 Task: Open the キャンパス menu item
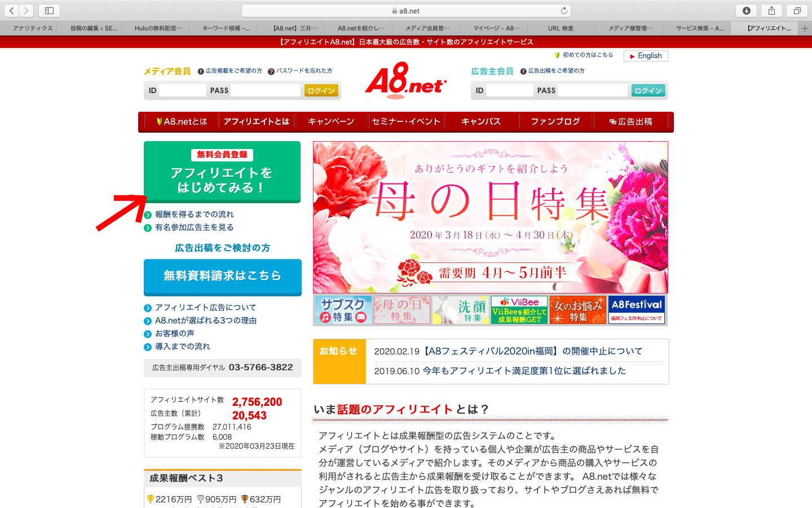[x=481, y=121]
